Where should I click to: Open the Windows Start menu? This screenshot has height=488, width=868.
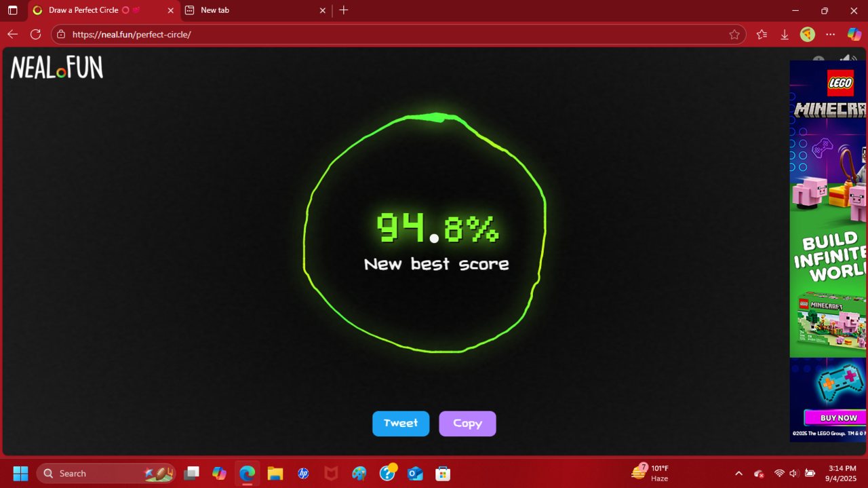[20, 473]
